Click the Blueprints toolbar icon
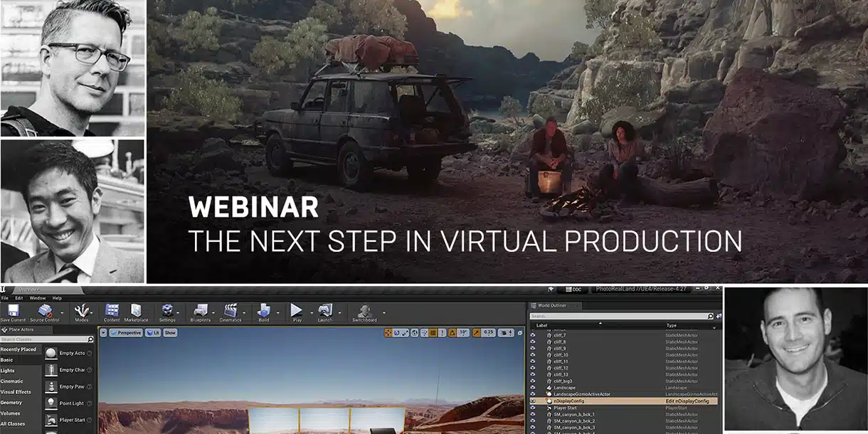 [x=200, y=310]
